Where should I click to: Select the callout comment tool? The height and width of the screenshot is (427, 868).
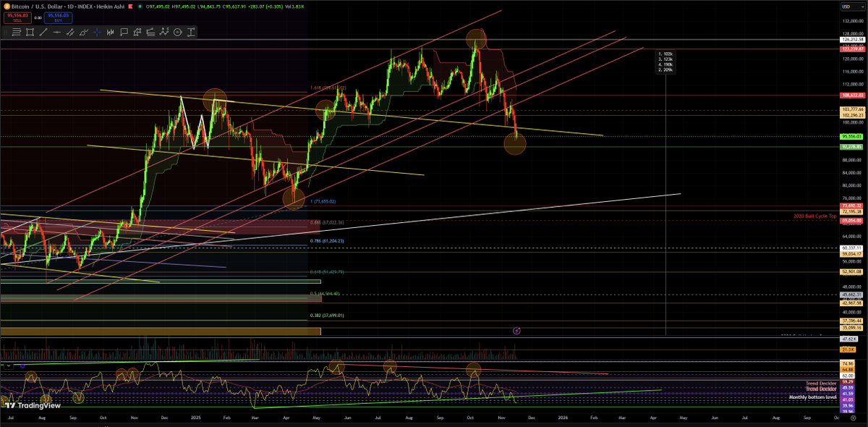[x=124, y=33]
